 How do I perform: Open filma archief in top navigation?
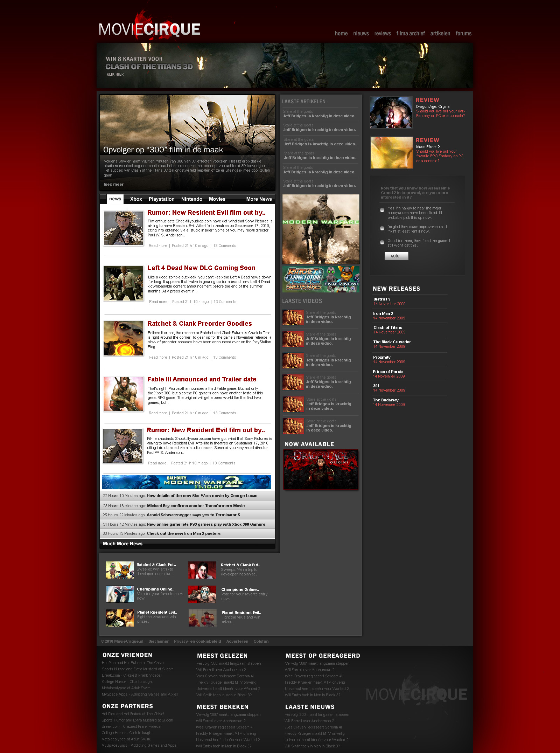point(411,34)
